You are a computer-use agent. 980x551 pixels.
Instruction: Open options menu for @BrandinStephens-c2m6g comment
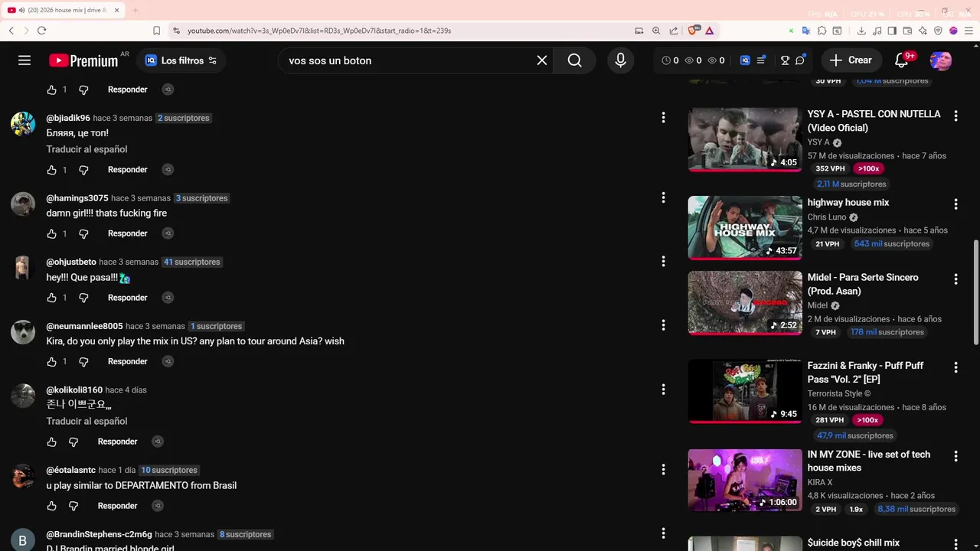(x=663, y=533)
